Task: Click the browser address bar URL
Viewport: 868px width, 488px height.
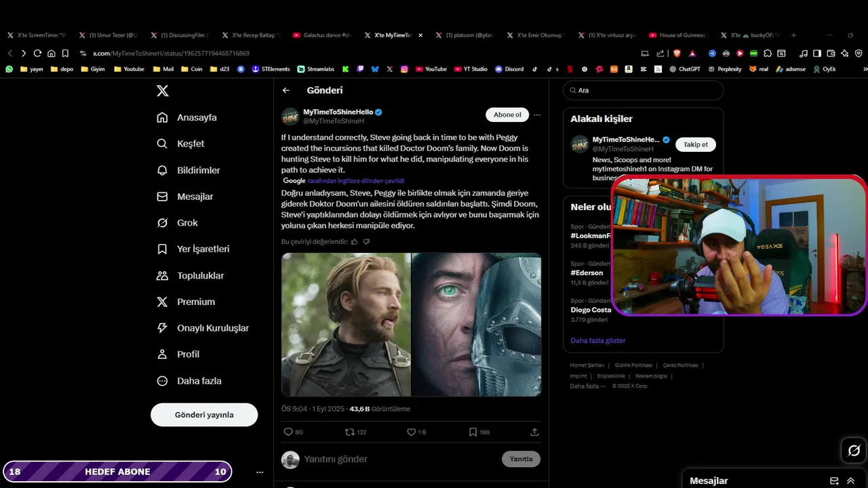Action: click(171, 53)
